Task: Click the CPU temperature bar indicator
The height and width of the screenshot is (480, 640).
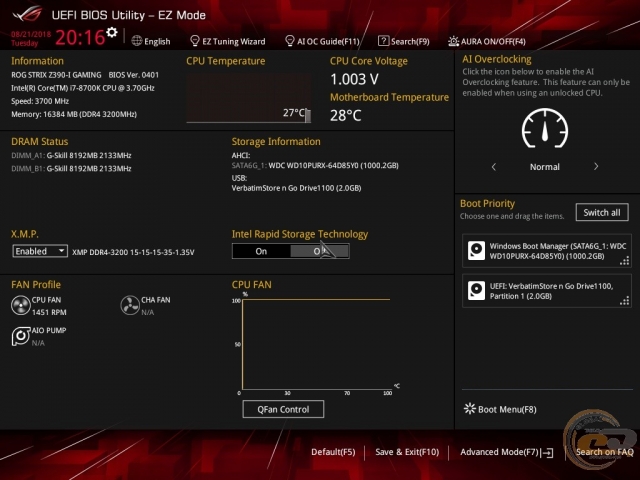Action: (x=307, y=116)
